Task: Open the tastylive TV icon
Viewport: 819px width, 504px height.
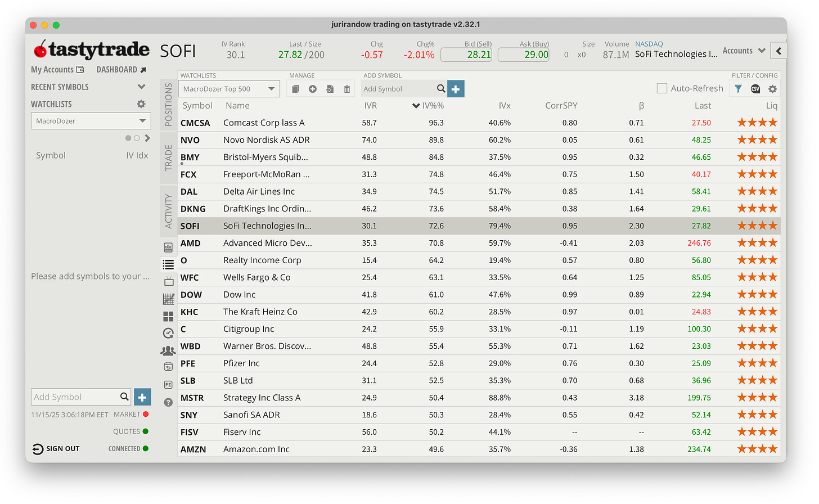Action: click(x=168, y=281)
